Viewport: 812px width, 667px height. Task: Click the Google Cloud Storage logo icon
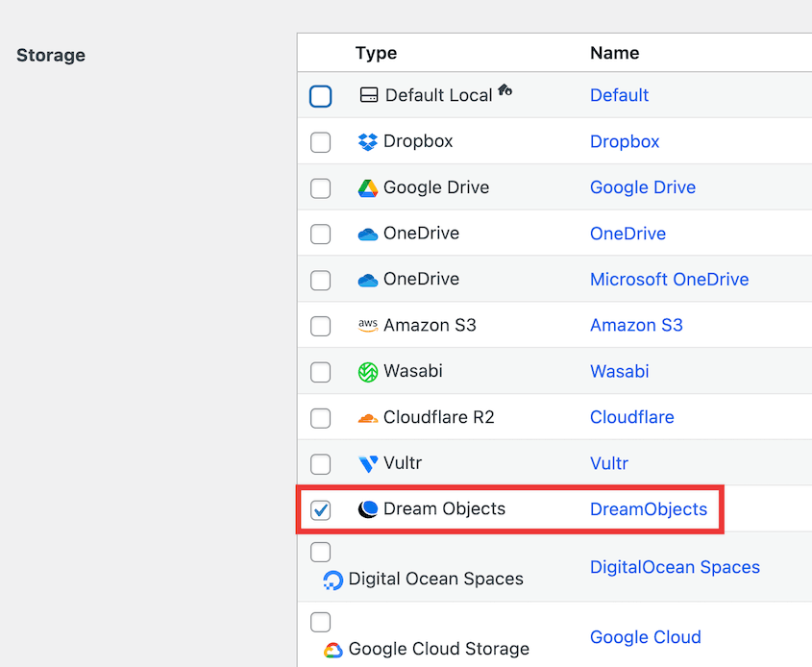pyautogui.click(x=333, y=650)
